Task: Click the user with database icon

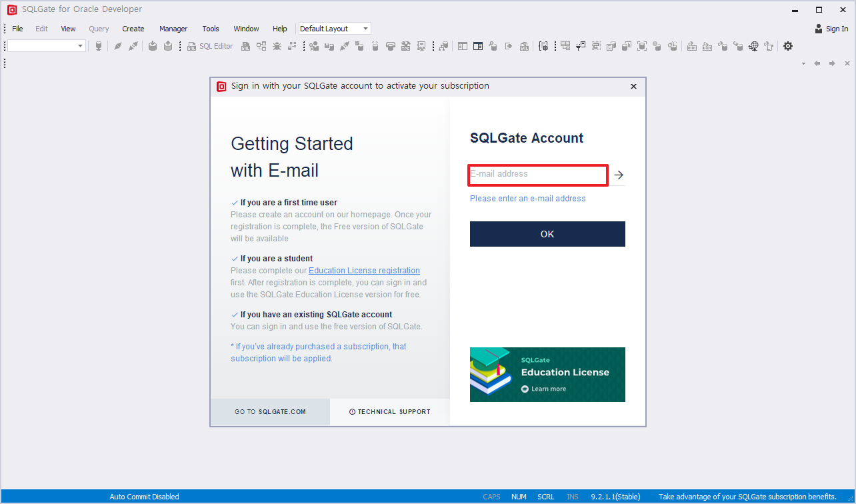Action: coord(313,46)
